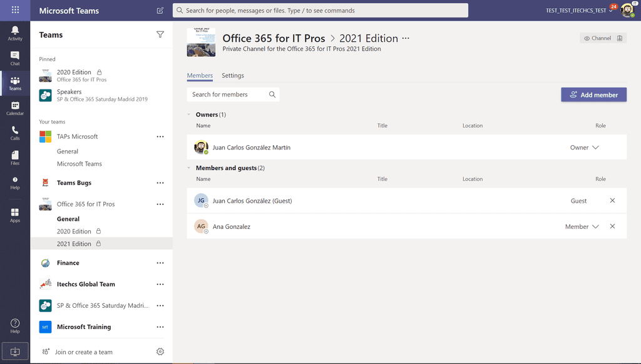
Task: Click the Search for members field
Action: (x=228, y=94)
